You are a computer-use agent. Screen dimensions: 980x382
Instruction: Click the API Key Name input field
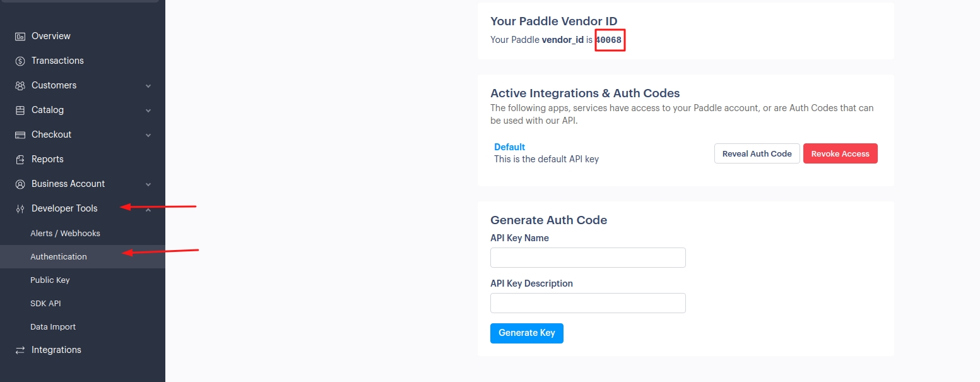coord(587,258)
